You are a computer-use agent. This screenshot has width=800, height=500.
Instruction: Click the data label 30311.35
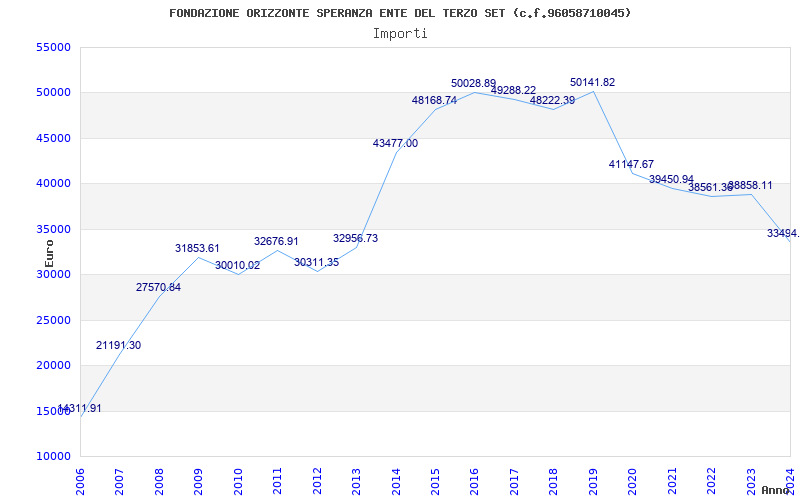[x=316, y=263]
